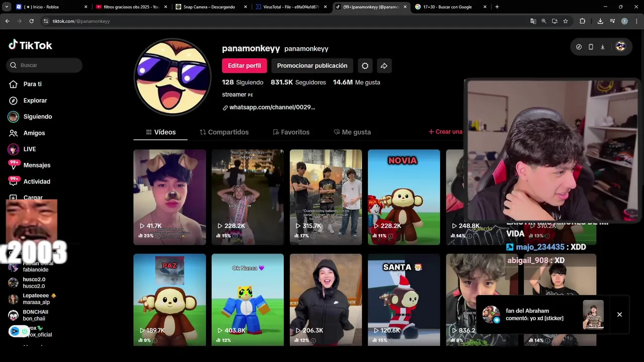Bookmark this page with star icon
The height and width of the screenshot is (362, 644).
click(x=566, y=21)
